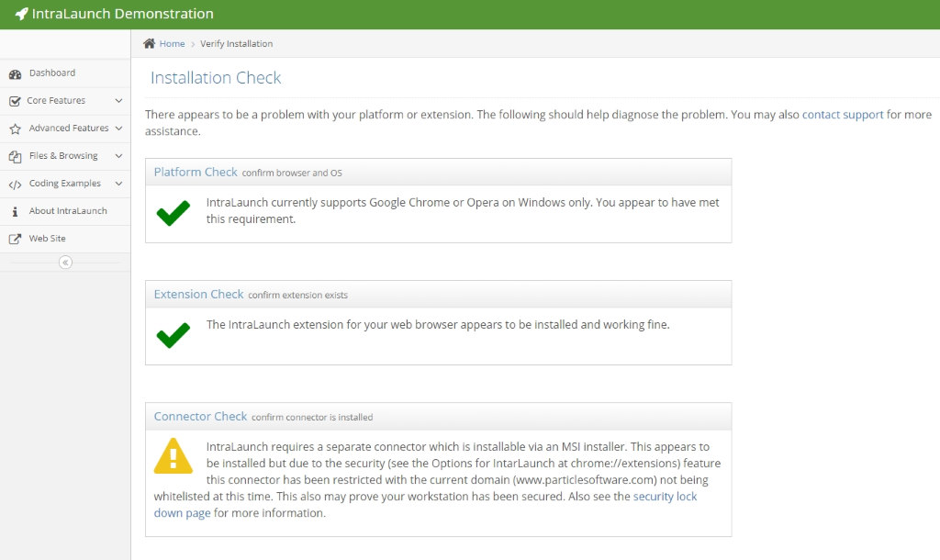
Task: Expand the Coding Examples chevron
Action: click(x=118, y=184)
